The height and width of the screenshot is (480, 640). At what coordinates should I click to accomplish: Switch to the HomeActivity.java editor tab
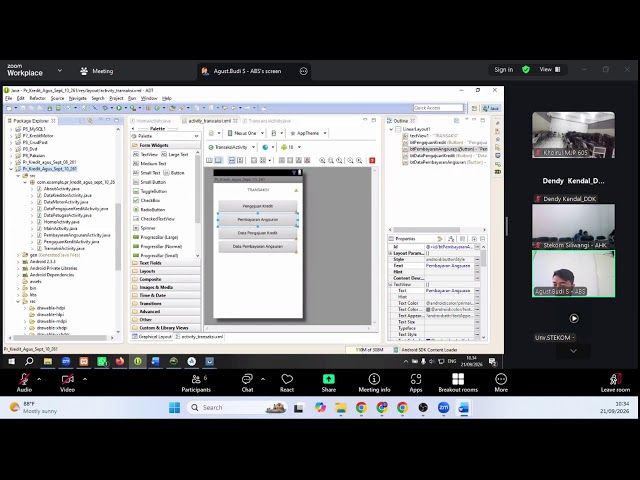click(153, 121)
